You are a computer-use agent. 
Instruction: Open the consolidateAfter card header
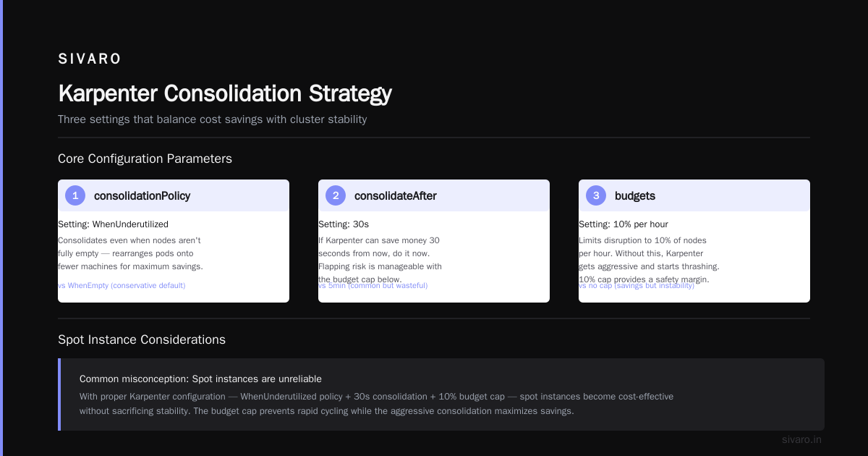pyautogui.click(x=434, y=195)
